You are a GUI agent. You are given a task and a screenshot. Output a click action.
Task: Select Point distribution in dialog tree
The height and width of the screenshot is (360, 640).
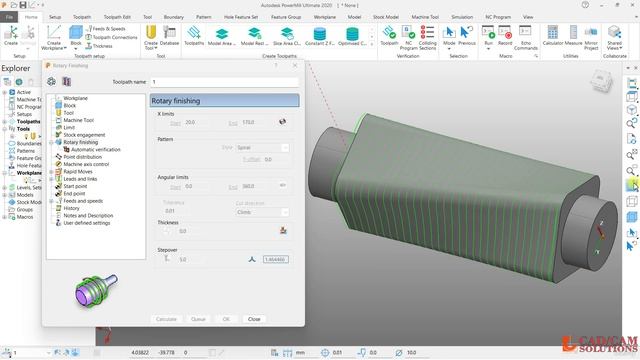82,157
